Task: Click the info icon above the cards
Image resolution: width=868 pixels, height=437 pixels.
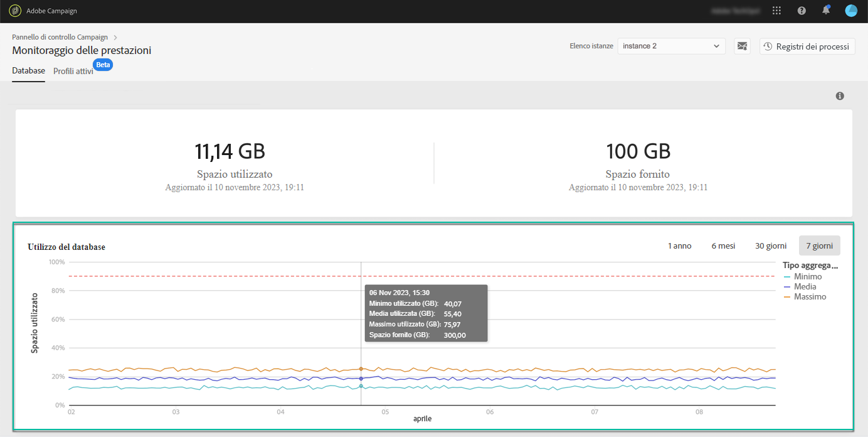Action: 840,96
